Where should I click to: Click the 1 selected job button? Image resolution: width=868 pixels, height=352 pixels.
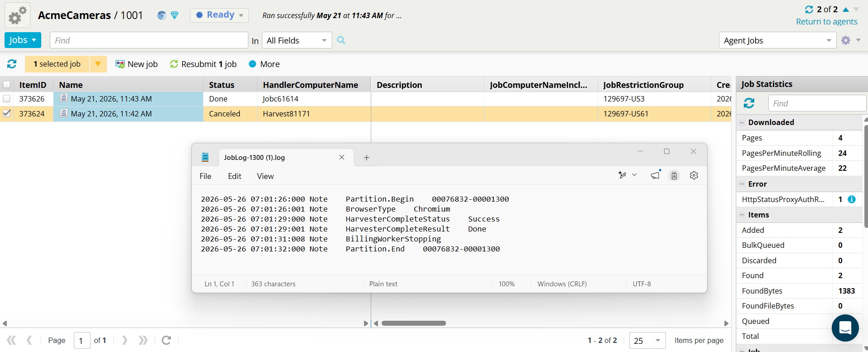(57, 64)
